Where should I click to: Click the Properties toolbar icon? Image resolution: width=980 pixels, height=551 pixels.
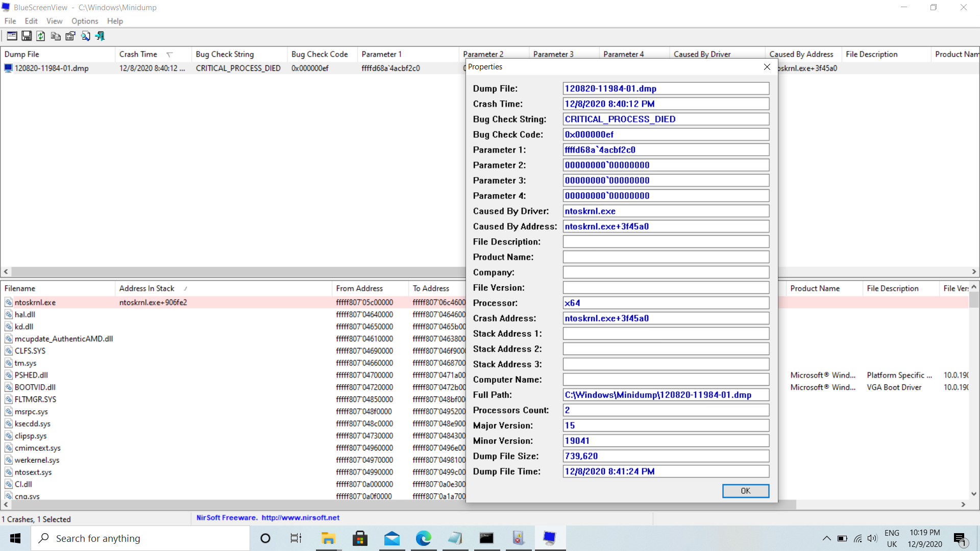click(x=70, y=36)
